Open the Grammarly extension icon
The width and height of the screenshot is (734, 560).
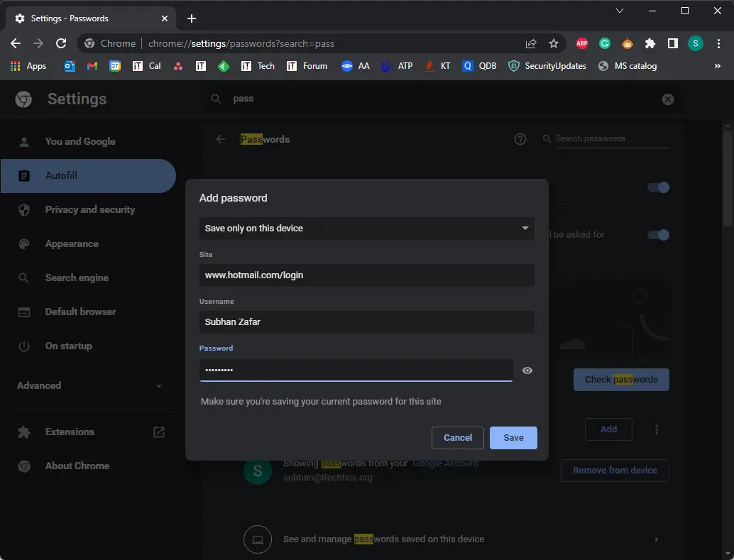(x=605, y=43)
